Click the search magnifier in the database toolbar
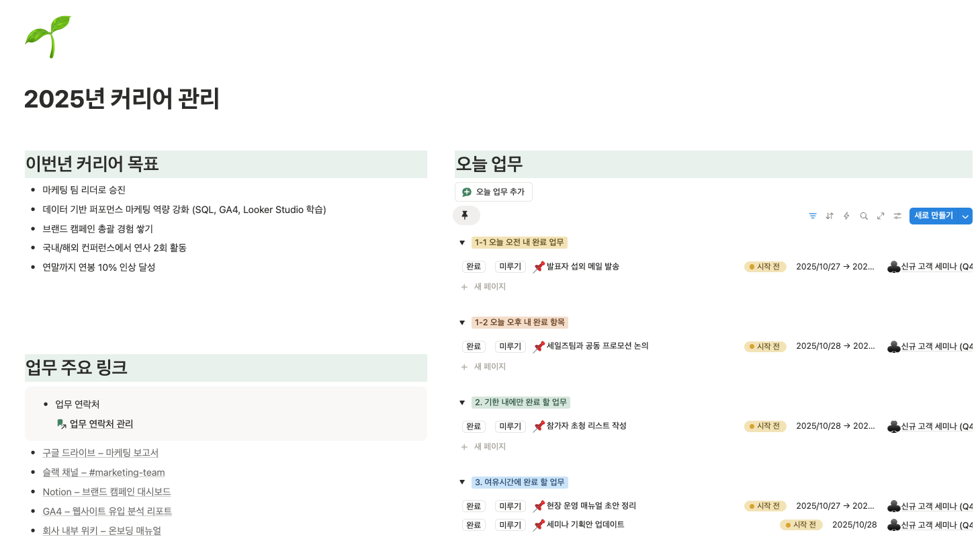Image resolution: width=980 pixels, height=539 pixels. (864, 216)
